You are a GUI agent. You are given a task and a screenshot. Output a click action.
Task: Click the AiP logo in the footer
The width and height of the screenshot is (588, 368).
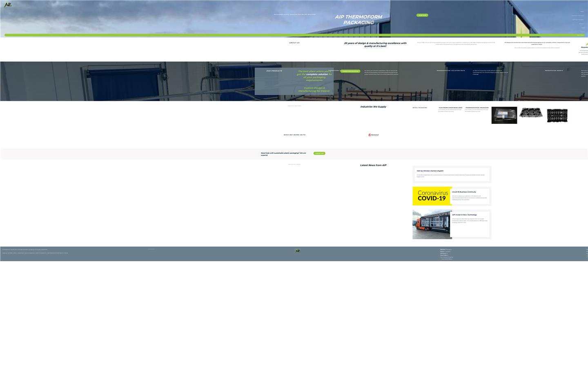(x=298, y=251)
